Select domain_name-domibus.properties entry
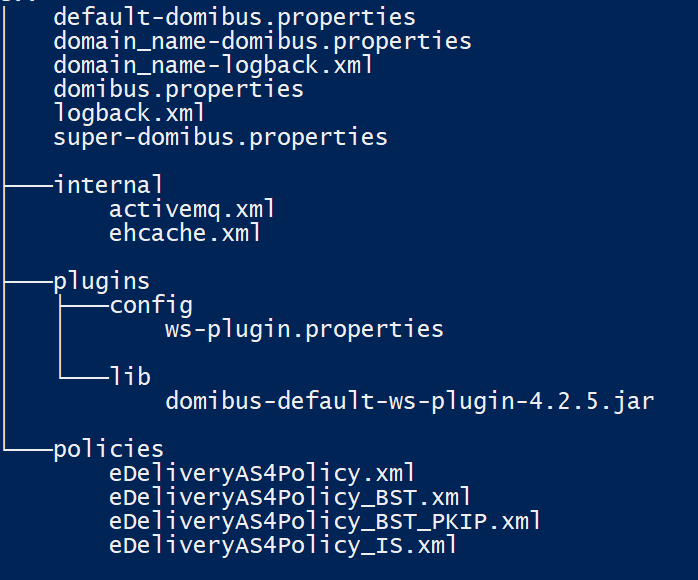The image size is (698, 580). (262, 42)
